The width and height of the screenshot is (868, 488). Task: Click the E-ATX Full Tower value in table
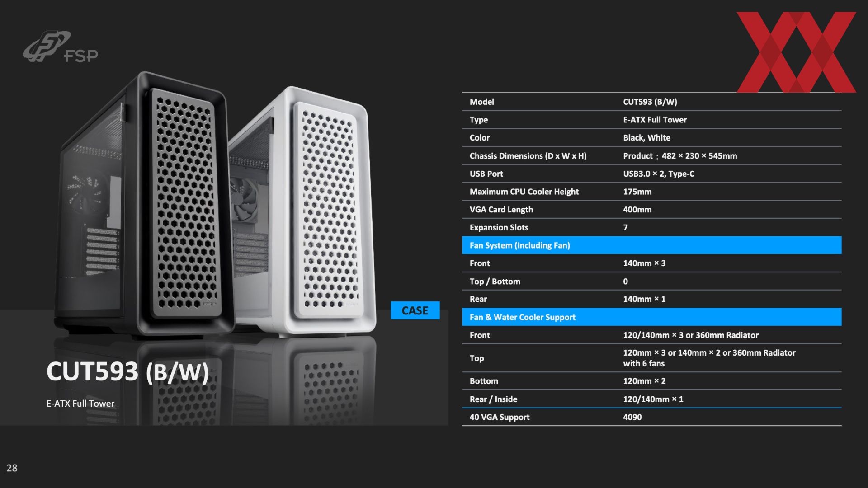(x=655, y=120)
